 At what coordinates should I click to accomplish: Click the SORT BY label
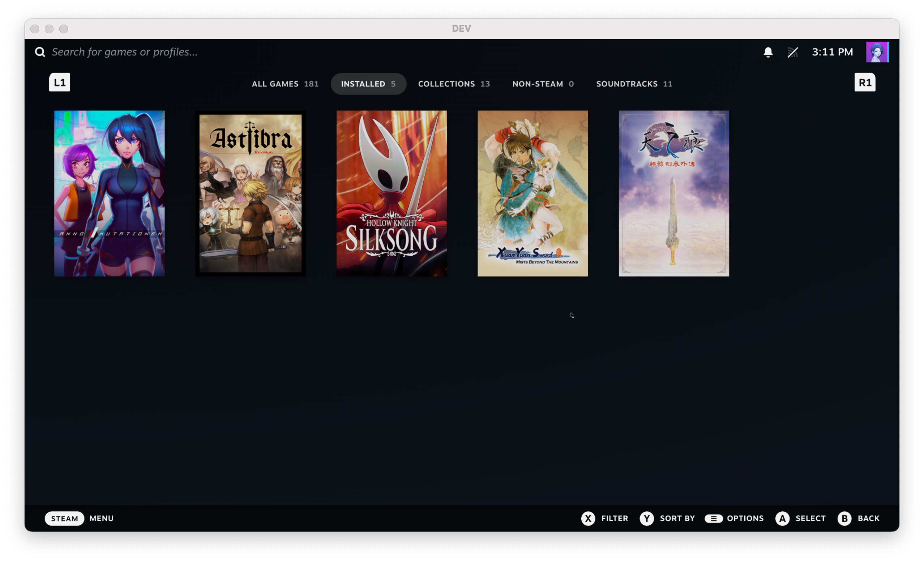coord(677,519)
